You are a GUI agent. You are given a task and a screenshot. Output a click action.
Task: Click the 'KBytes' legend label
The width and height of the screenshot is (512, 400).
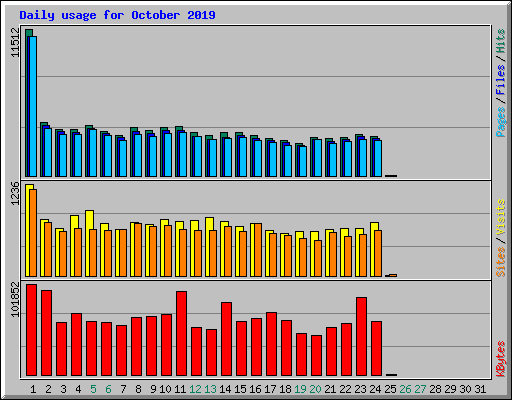(501, 359)
